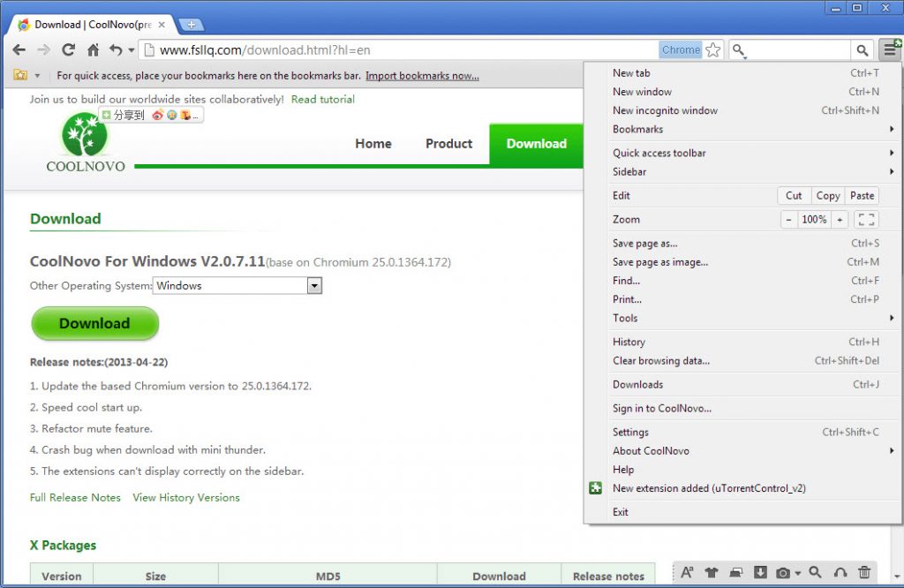
Task: Open the search engine selector magnifier
Action: (x=739, y=50)
